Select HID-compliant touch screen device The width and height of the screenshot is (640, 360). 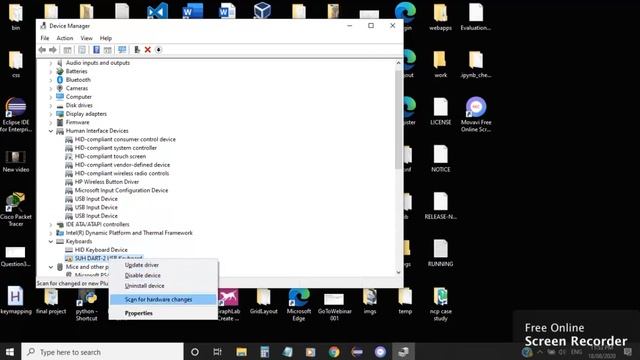click(110, 156)
